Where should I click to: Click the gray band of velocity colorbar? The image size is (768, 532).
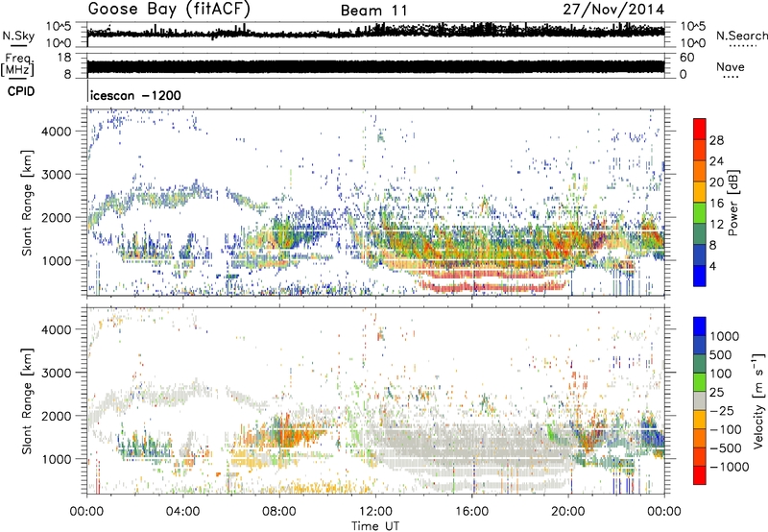[700, 401]
